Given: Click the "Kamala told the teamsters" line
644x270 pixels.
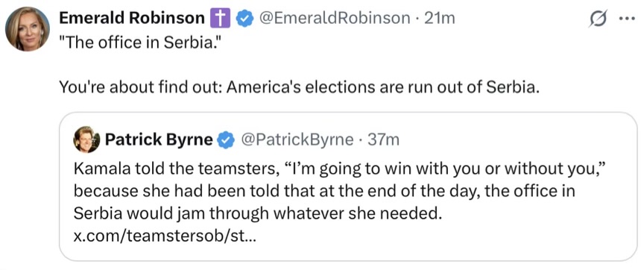Looking at the screenshot, I should pyautogui.click(x=341, y=170).
